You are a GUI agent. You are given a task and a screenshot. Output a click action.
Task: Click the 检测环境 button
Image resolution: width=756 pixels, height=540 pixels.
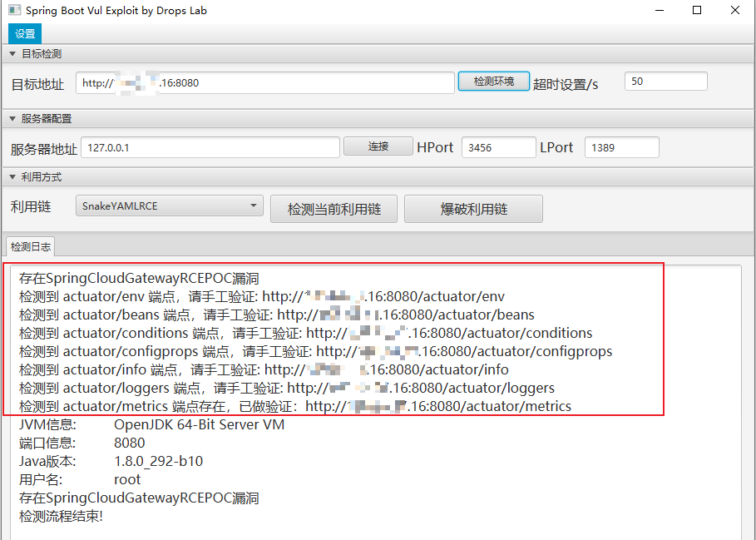pos(494,81)
